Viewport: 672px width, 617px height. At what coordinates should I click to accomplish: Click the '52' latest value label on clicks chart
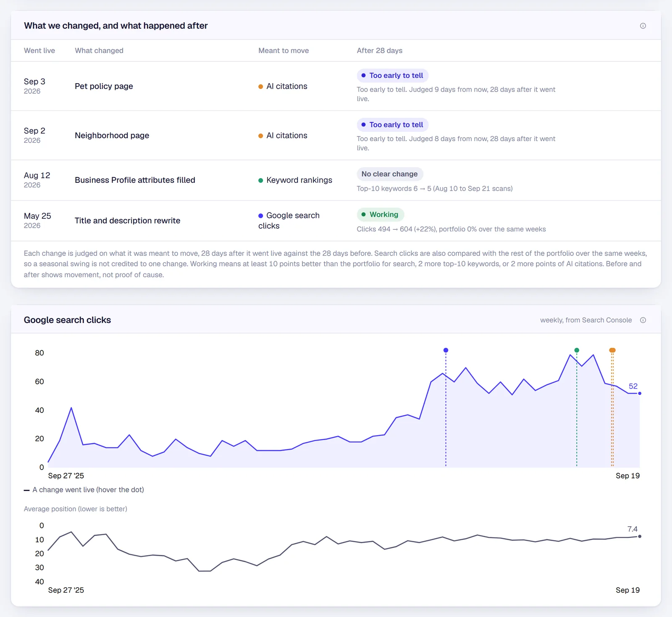633,386
